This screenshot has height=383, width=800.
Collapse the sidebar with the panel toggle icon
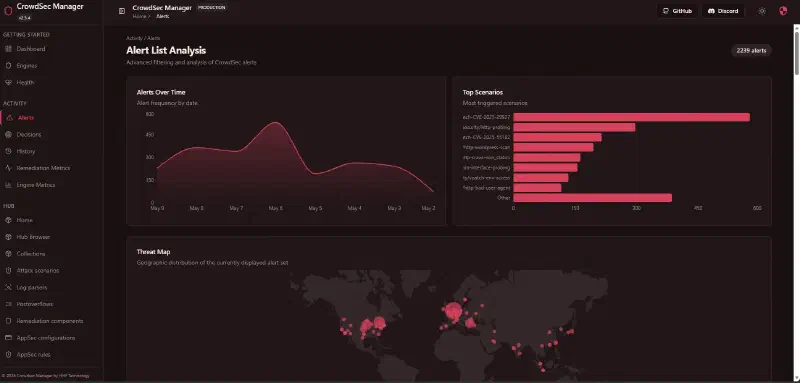(122, 11)
